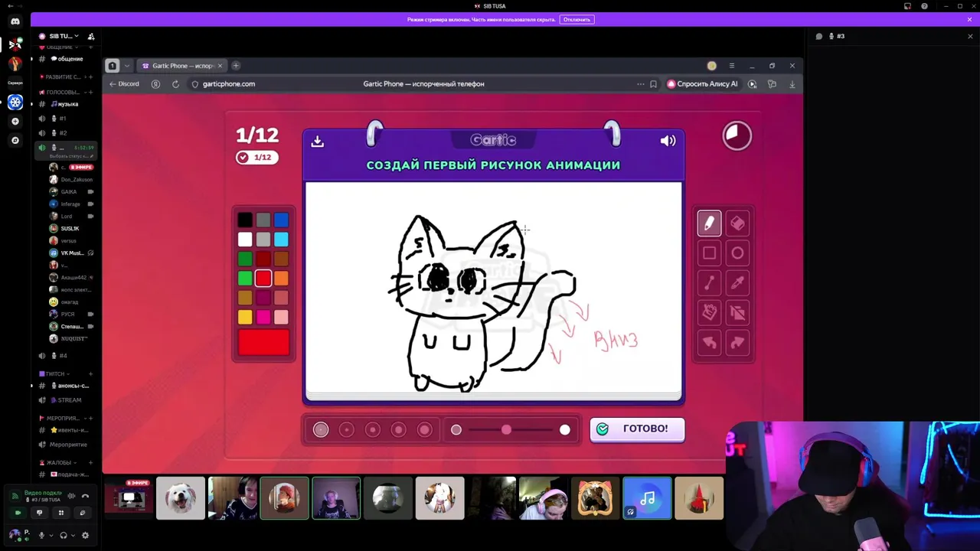The image size is (980, 551).
Task: Select the eyedropper color picker tool
Action: pos(737,283)
